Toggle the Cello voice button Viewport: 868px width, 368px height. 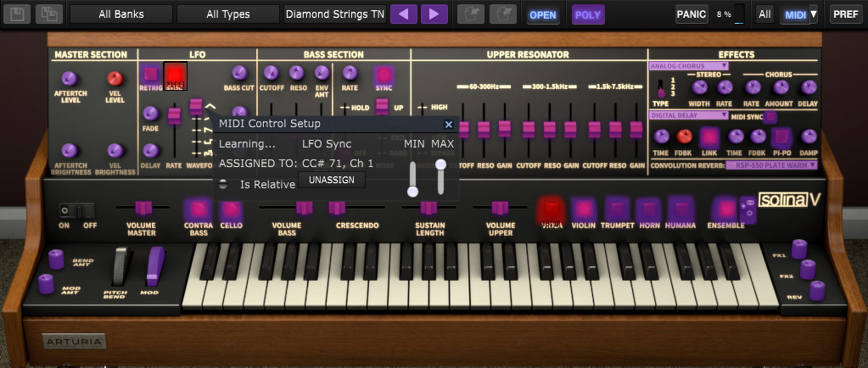point(232,209)
